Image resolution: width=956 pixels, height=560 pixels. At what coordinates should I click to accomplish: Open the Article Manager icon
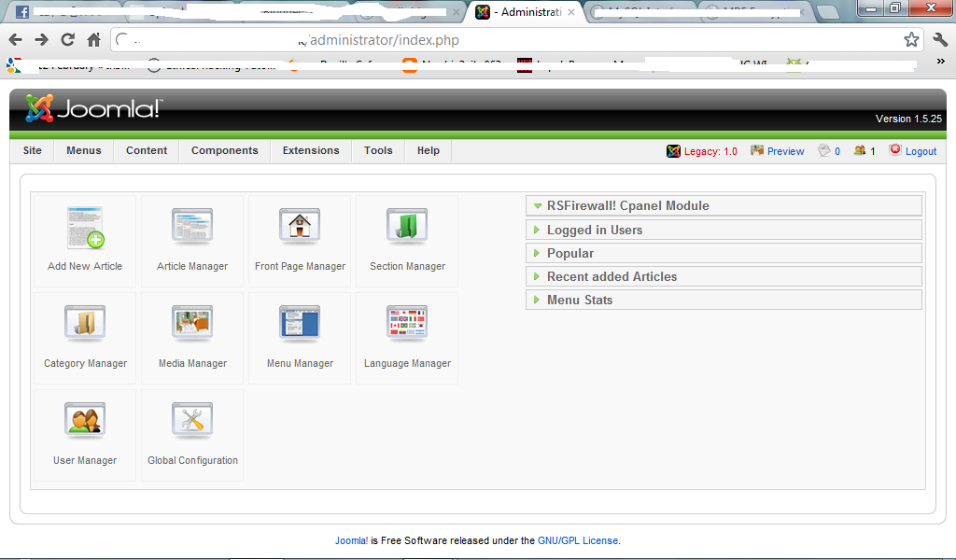pos(192,226)
